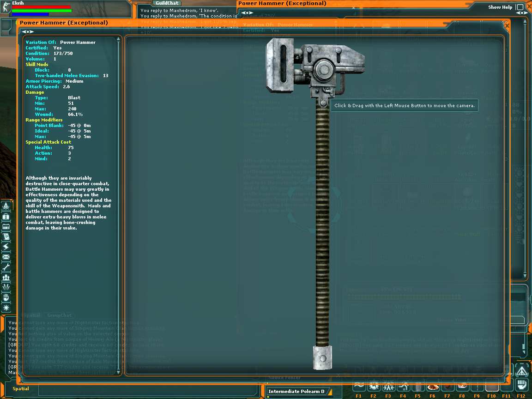Switch to the Spatial chat tab

(x=32, y=315)
